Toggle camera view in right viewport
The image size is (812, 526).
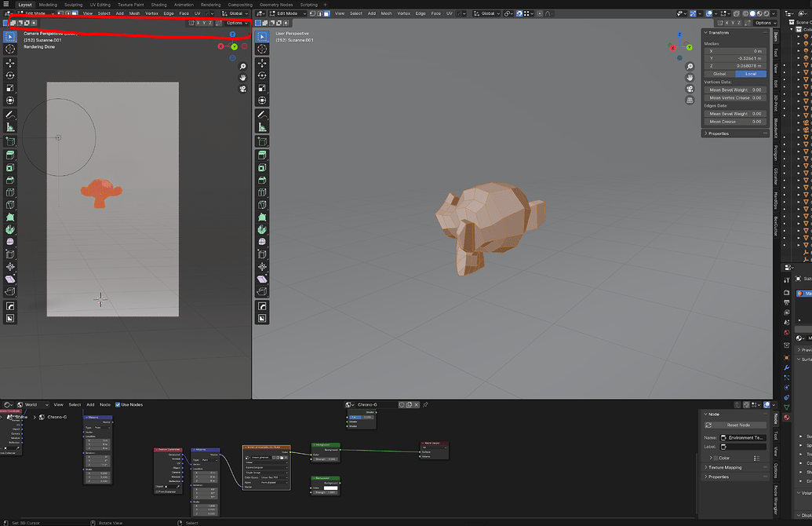tap(690, 89)
